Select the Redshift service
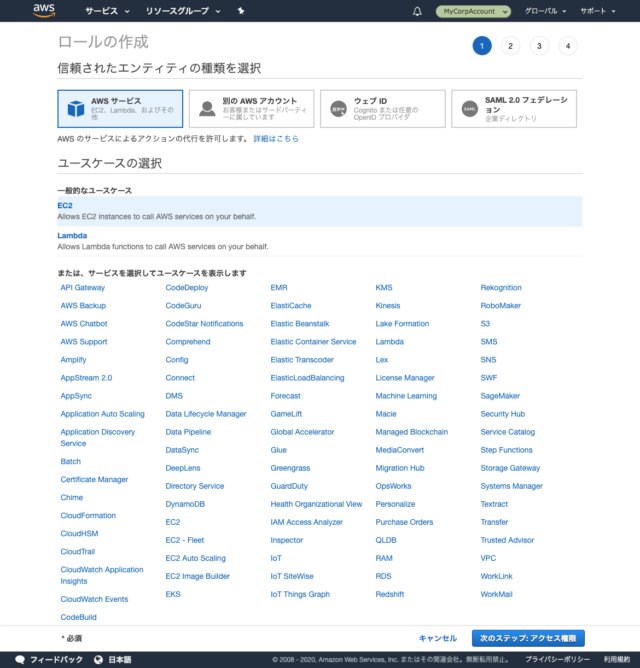The width and height of the screenshot is (640, 668). click(389, 594)
